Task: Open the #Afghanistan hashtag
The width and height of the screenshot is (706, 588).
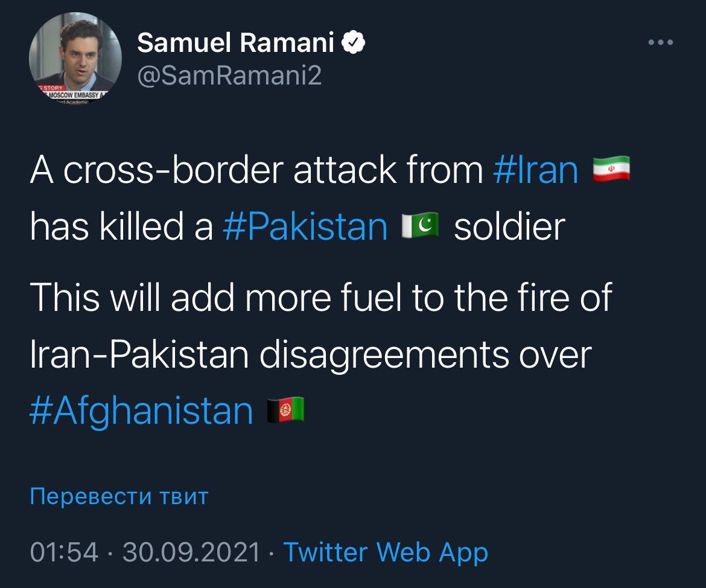Action: pos(141,410)
